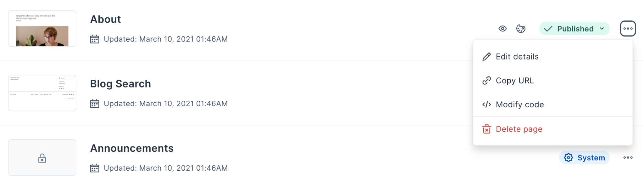
Task: Open the Blog Search page thumbnail
Action: pos(42,93)
